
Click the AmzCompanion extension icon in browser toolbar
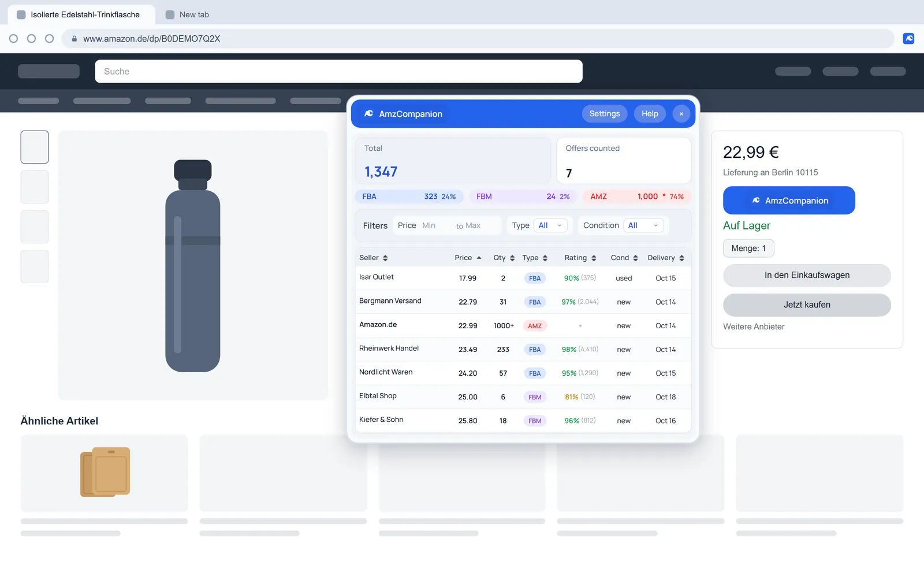pos(908,39)
